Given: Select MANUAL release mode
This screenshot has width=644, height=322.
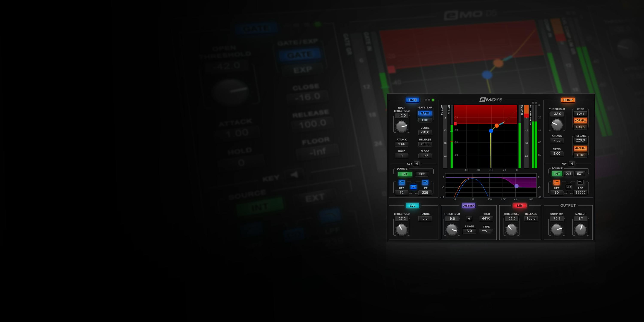Looking at the screenshot, I should (580, 148).
